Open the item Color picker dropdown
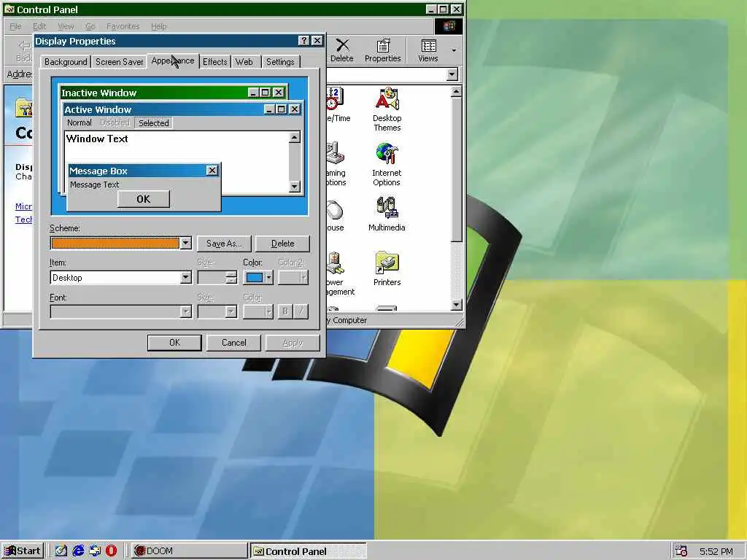The height and width of the screenshot is (560, 747). tap(258, 278)
